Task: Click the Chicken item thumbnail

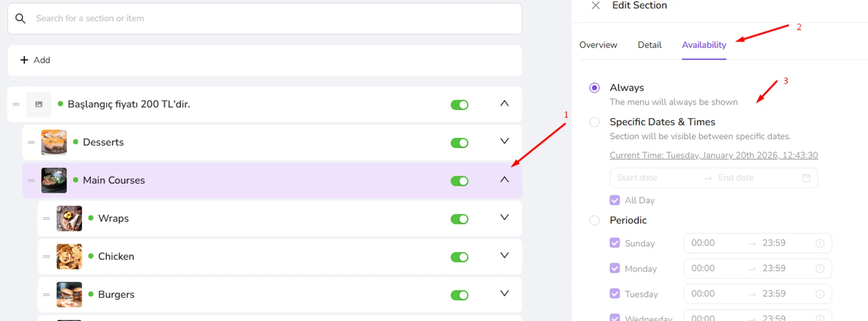Action: point(69,256)
